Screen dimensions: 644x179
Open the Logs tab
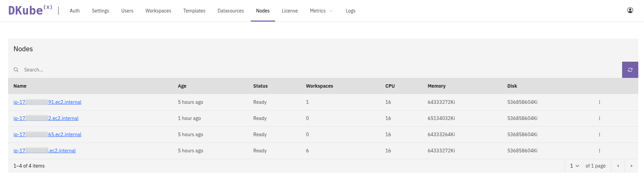coord(350,11)
